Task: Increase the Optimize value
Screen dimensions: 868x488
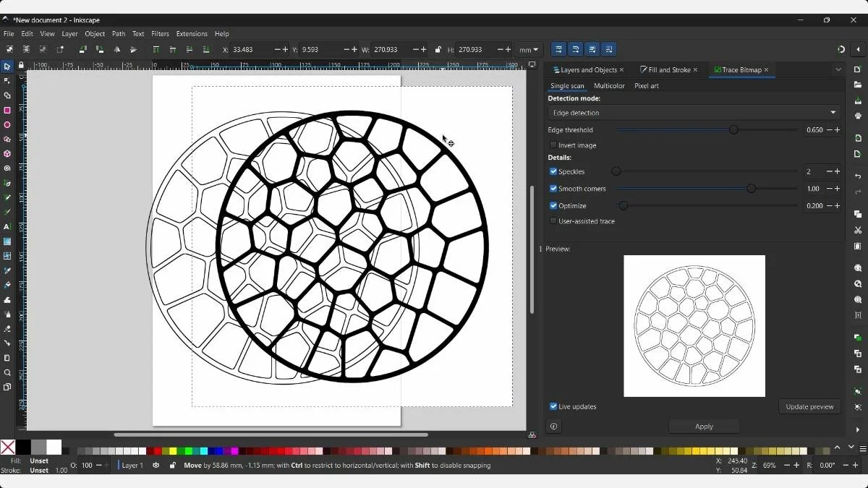Action: [x=838, y=206]
